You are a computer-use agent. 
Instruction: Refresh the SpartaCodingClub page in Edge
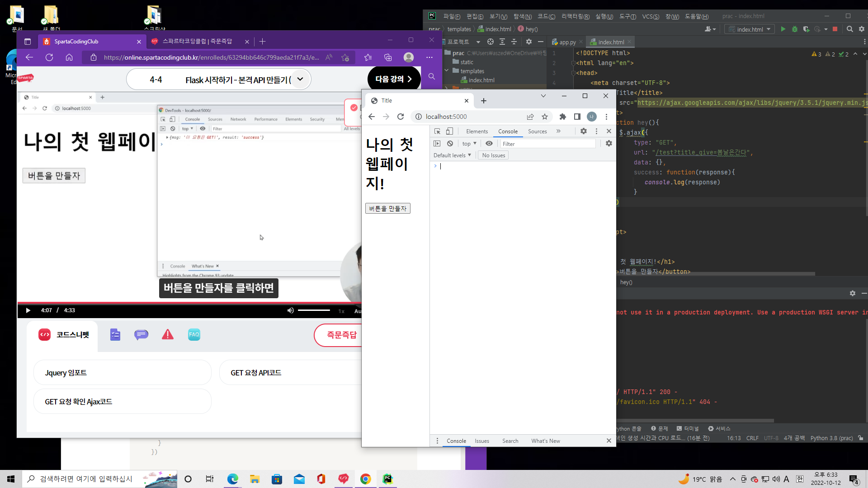tap(49, 57)
